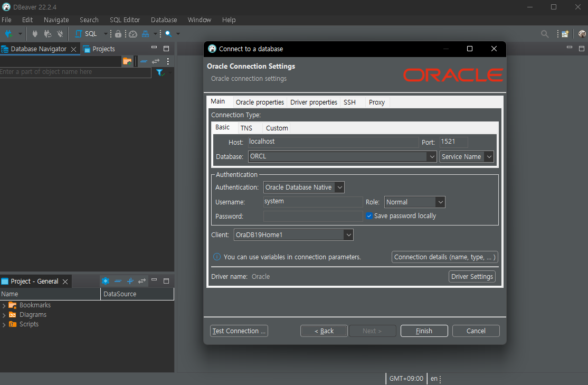This screenshot has width=588, height=385.
Task: Click the blue stacked boxes toolbar icon
Action: [x=146, y=34]
